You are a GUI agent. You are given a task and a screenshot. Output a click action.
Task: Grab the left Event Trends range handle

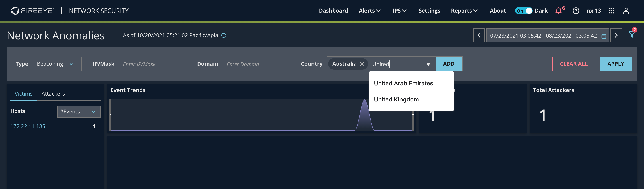[110, 115]
